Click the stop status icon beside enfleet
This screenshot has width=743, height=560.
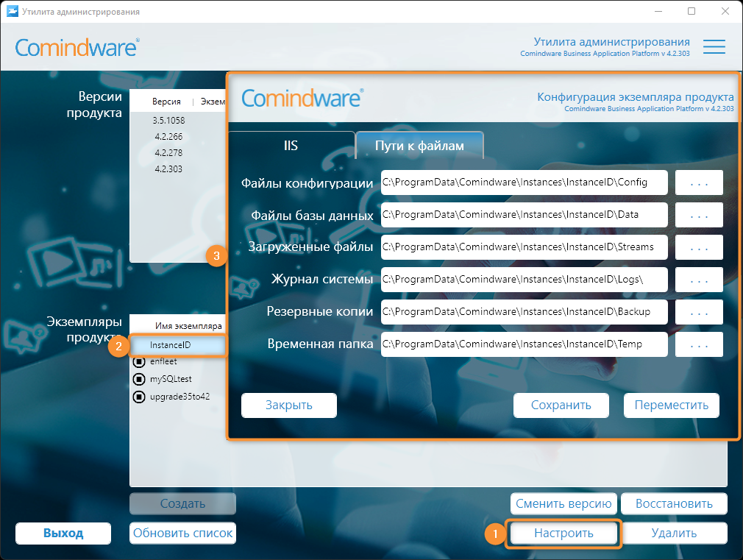tap(139, 362)
